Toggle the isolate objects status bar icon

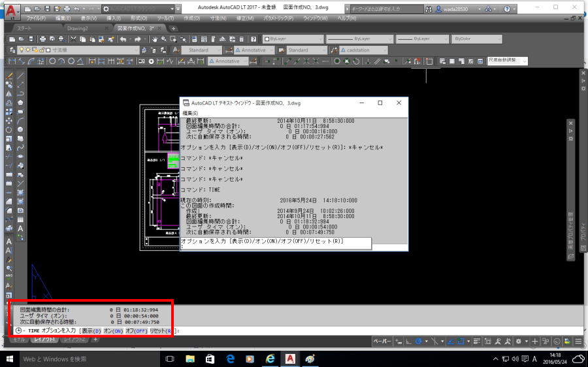(x=546, y=341)
